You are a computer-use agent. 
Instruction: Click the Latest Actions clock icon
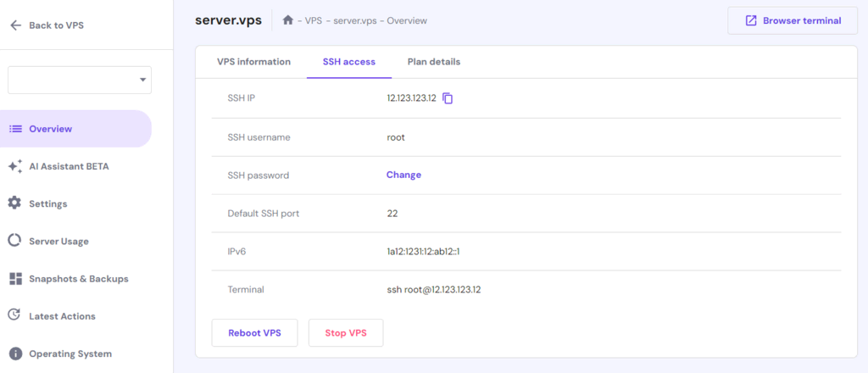(14, 315)
